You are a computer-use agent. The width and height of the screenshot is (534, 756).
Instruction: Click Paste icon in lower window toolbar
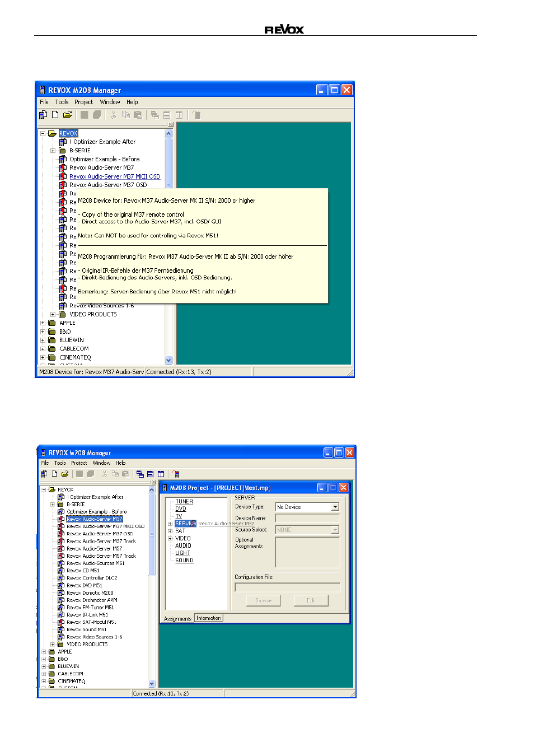point(125,474)
